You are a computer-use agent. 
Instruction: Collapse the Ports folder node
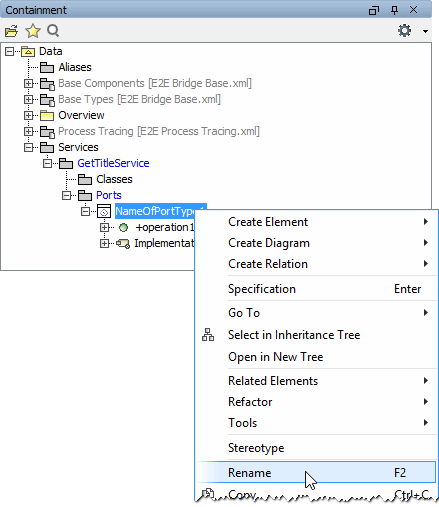pos(67,195)
